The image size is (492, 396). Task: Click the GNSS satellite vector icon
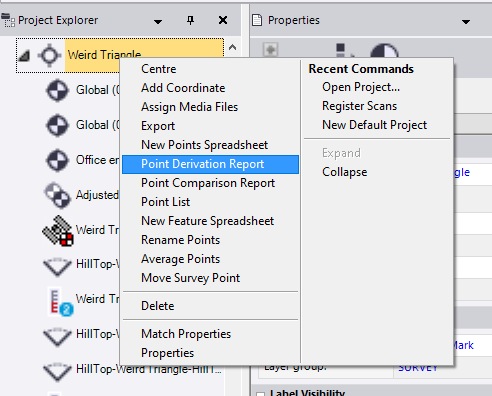[x=57, y=230]
